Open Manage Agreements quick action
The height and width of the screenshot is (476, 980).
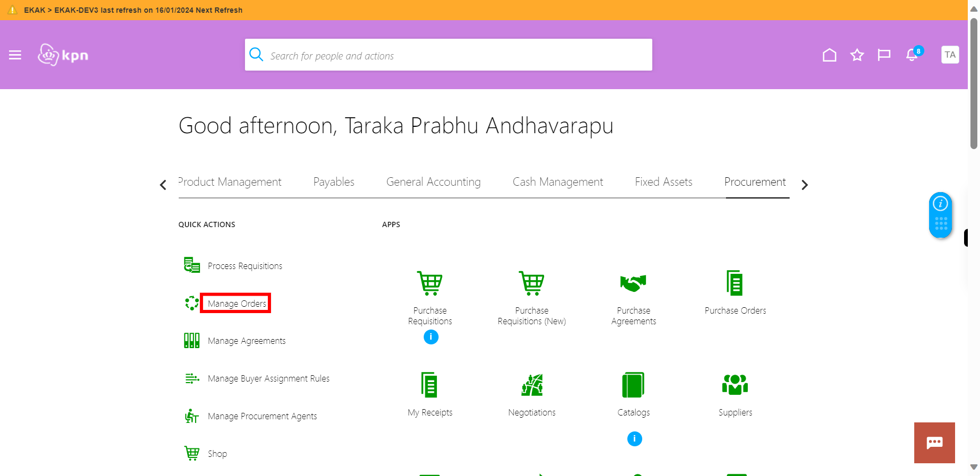click(247, 341)
